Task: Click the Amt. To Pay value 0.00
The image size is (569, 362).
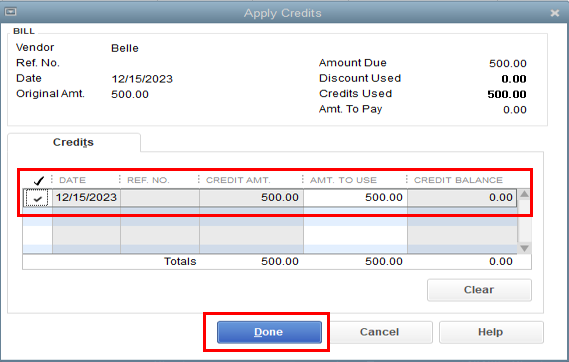Action: point(515,110)
